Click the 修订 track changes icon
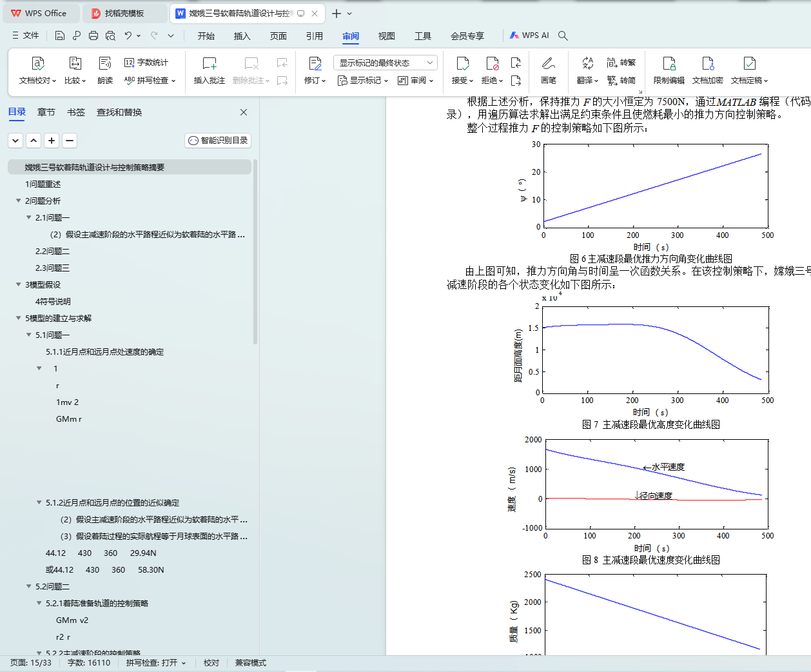The width and height of the screenshot is (811, 672). coord(315,63)
